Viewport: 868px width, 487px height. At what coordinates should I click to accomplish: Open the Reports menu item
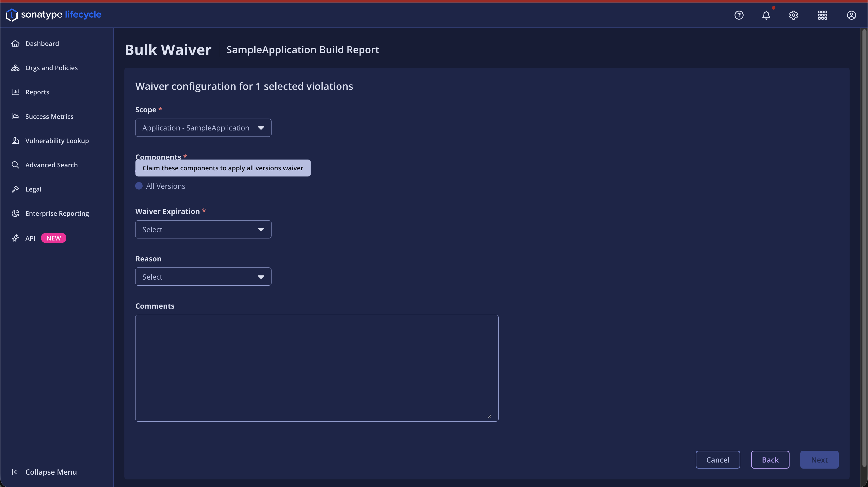pyautogui.click(x=37, y=92)
